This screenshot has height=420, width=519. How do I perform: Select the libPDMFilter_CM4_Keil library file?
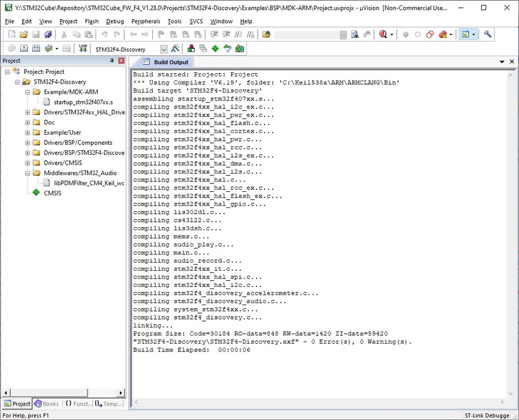pyautogui.click(x=89, y=183)
